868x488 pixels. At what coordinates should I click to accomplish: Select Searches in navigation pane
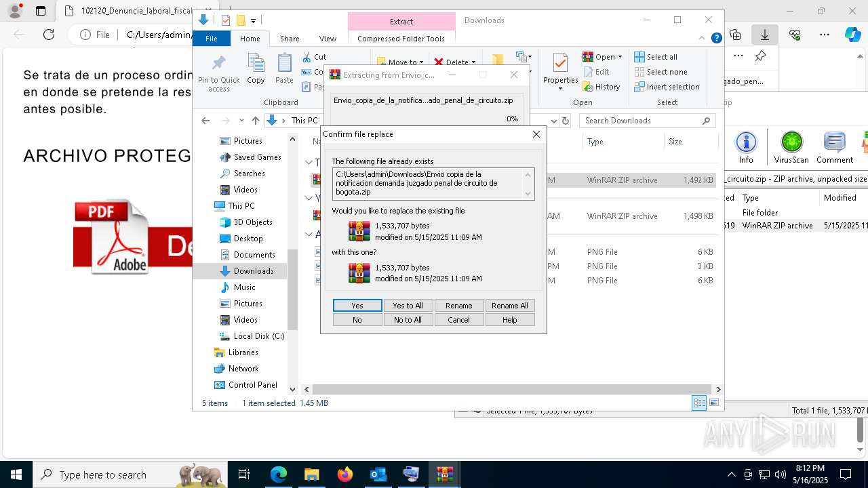pyautogui.click(x=249, y=174)
